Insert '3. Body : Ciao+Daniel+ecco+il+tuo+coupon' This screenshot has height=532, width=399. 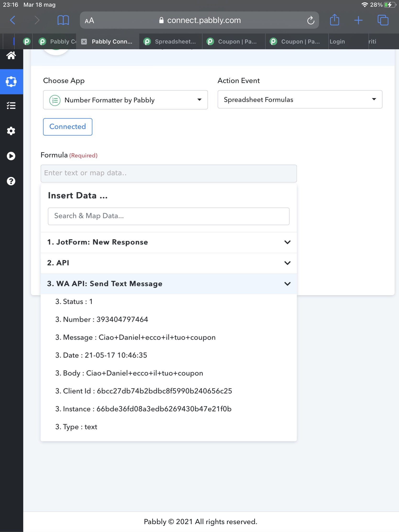click(129, 373)
